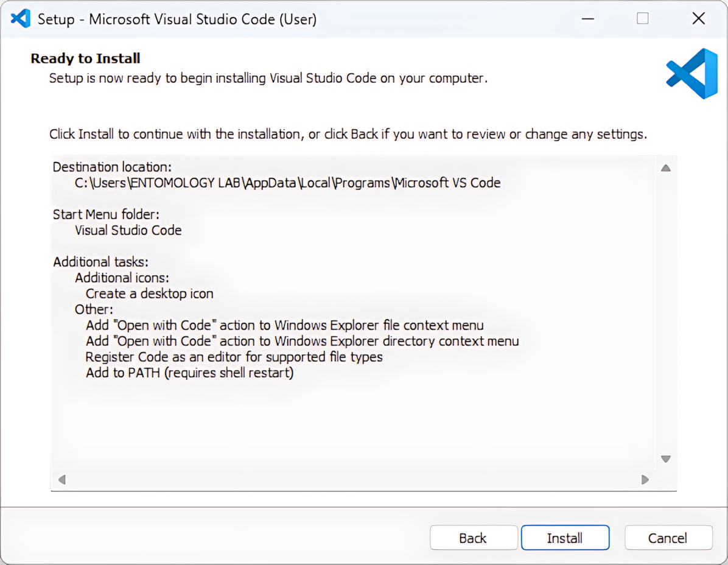Click the scroll left arrow in summary box
Viewport: 728px width, 565px height.
(62, 480)
